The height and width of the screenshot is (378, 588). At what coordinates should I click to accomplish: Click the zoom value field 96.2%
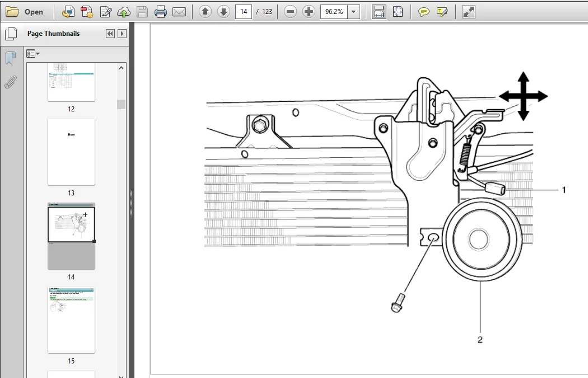[x=334, y=12]
